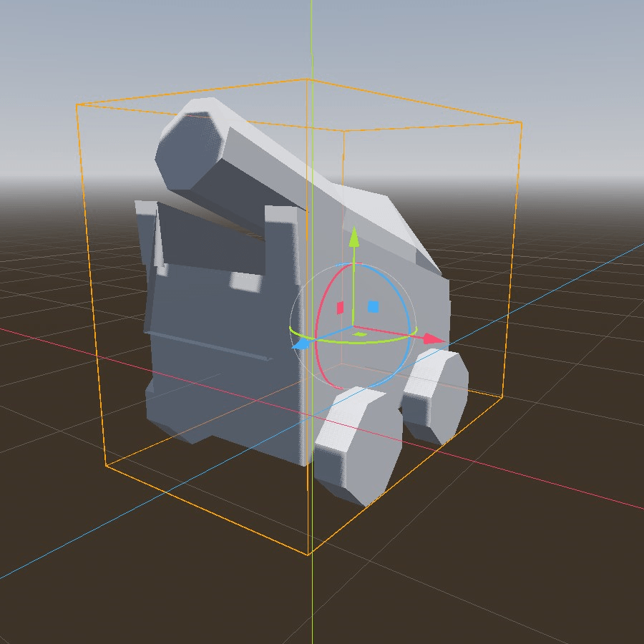
Task: Select the red square plane handle
Action: pyautogui.click(x=341, y=308)
